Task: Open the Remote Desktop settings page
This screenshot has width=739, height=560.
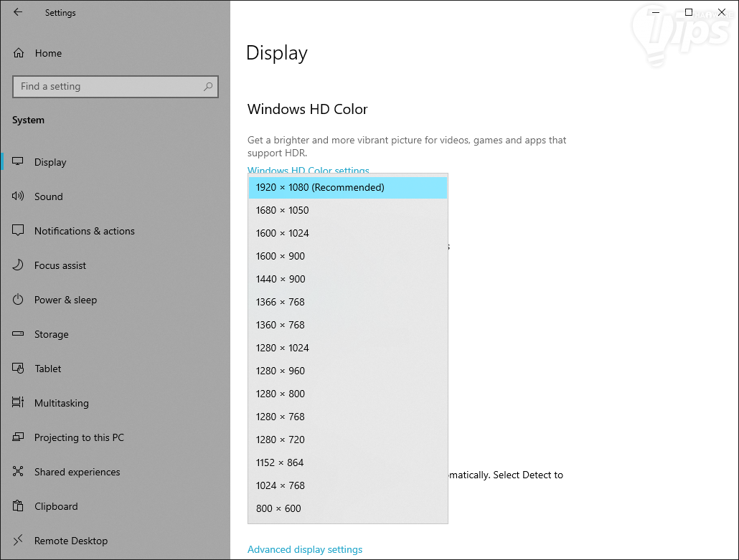Action: (x=70, y=541)
